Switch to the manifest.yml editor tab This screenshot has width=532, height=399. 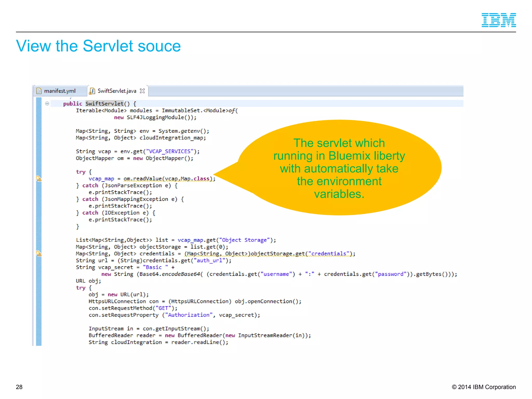tap(60, 91)
